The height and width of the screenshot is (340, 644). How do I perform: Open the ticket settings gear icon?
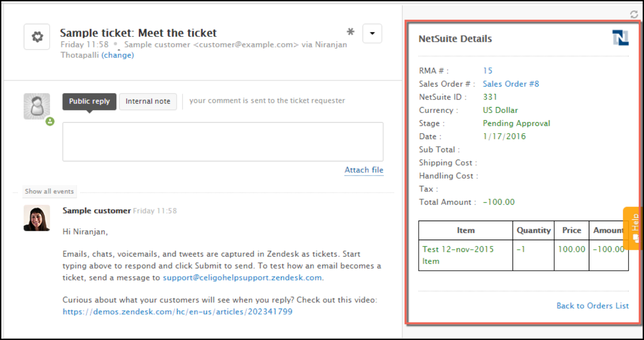[x=37, y=37]
